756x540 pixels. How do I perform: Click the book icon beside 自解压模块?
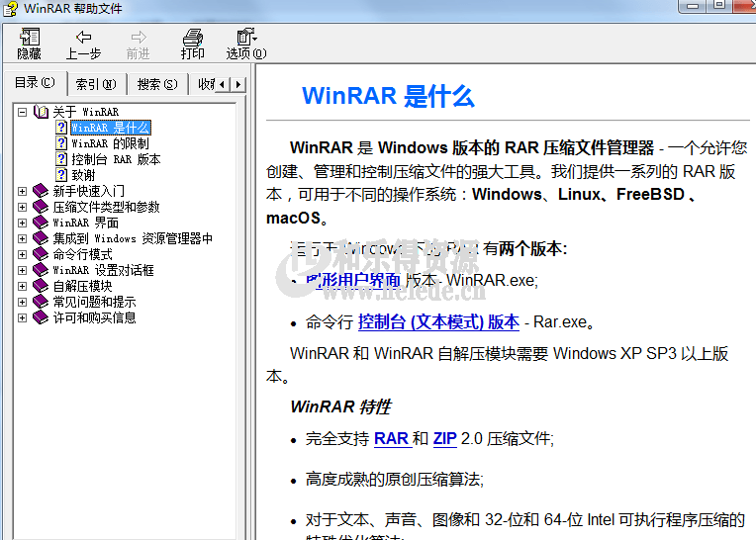click(x=41, y=286)
